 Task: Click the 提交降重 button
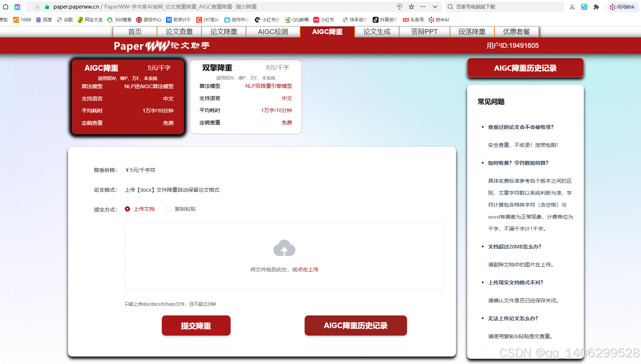[196, 326]
